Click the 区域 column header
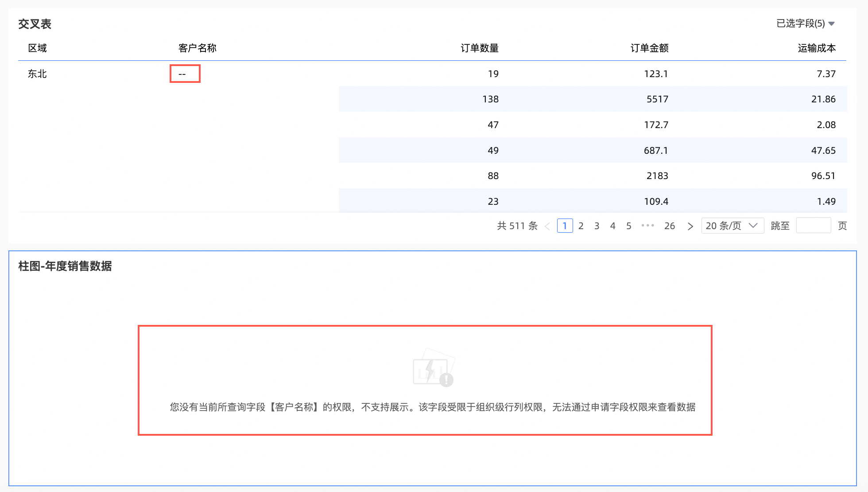Viewport: 868px width, 492px height. point(37,48)
